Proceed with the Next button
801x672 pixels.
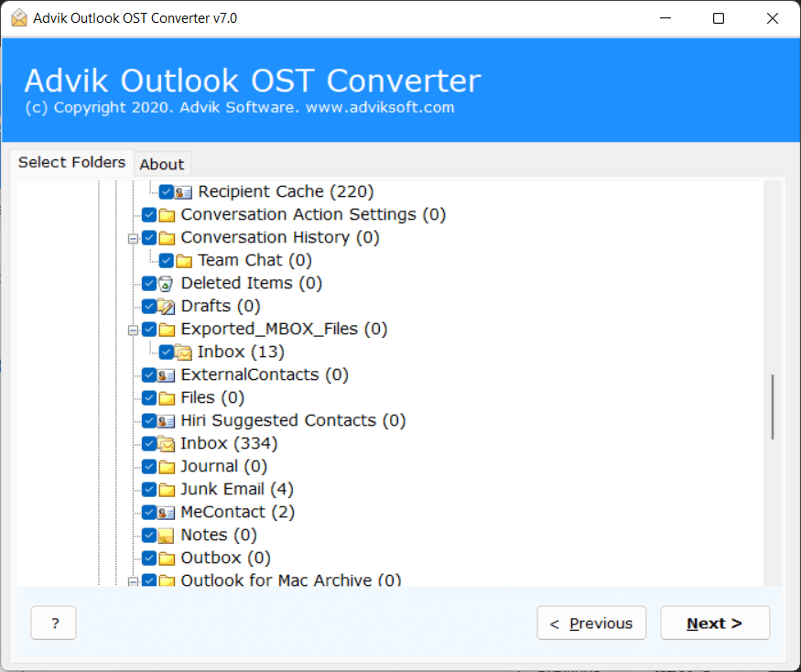click(x=715, y=623)
